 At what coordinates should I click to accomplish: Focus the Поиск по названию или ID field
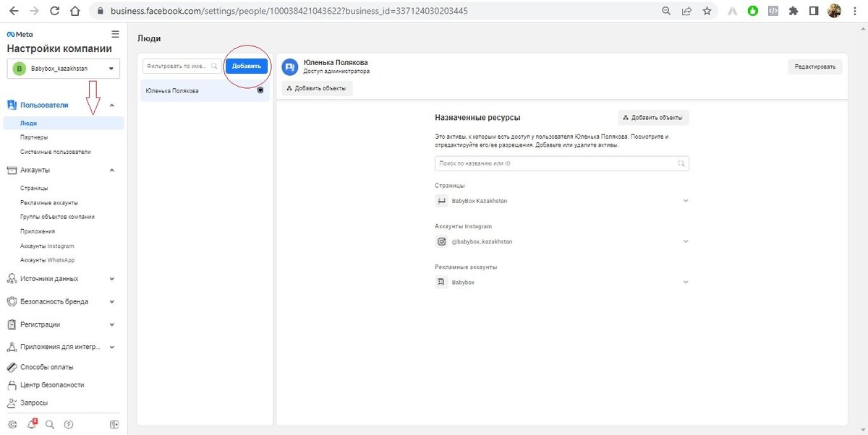[562, 163]
